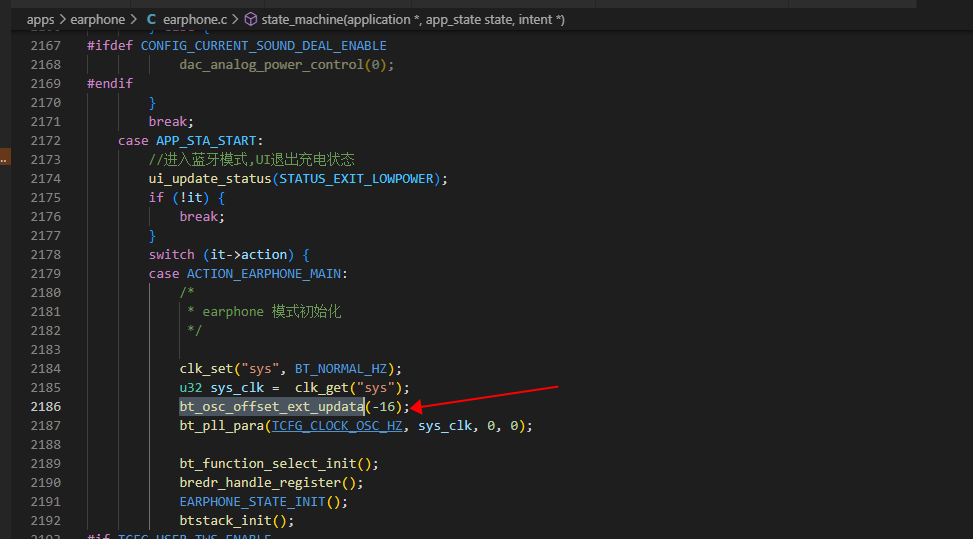Click line number 2172 in gutter
The height and width of the screenshot is (539, 973).
[46, 141]
